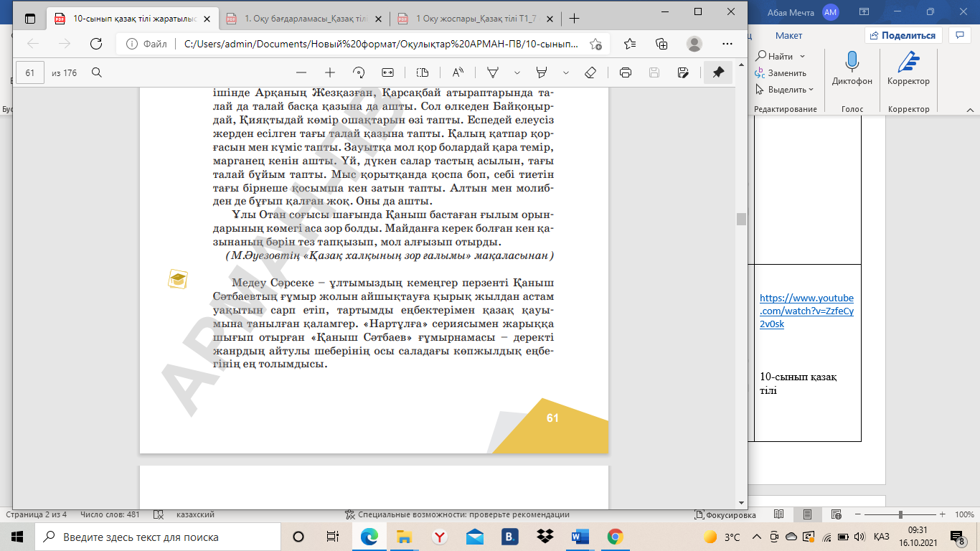980x551 pixels.
Task: Toggle the page view button in PDF toolbar
Action: click(423, 72)
